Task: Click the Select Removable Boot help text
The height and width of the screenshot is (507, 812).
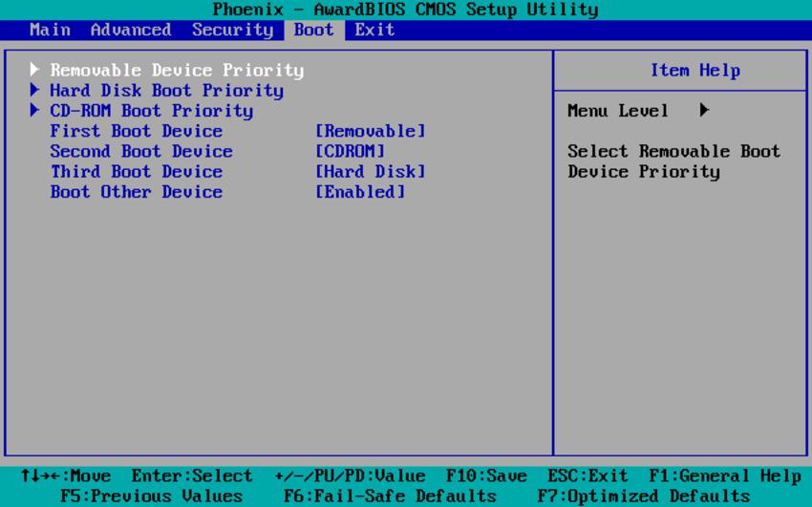Action: (673, 161)
